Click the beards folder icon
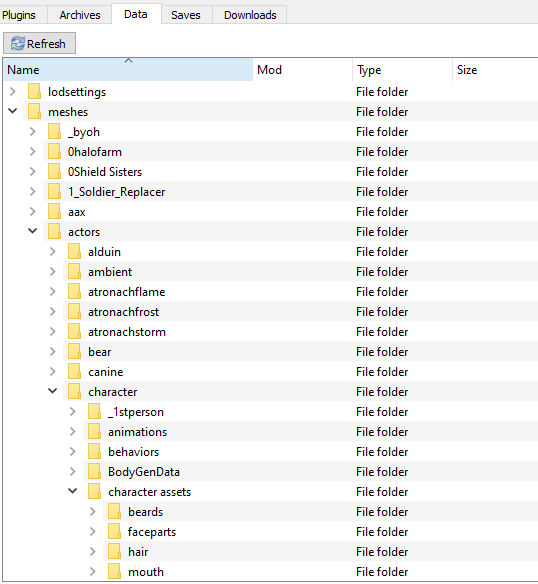 [x=114, y=512]
